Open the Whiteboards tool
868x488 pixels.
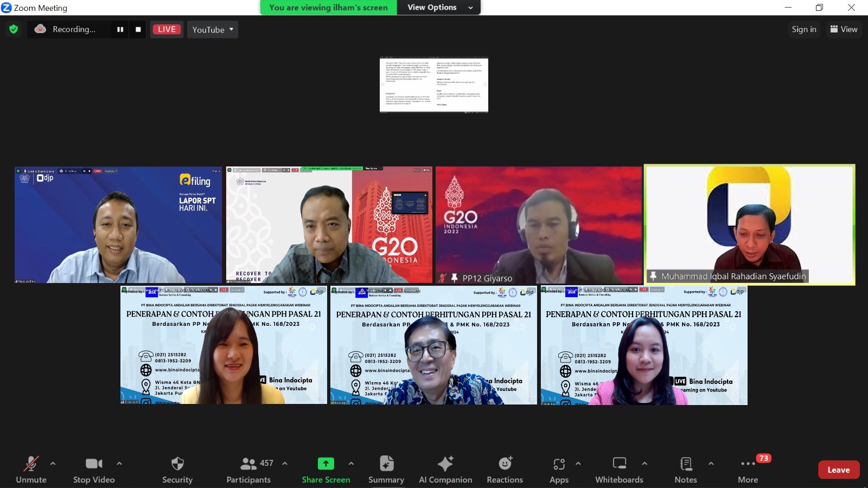pyautogui.click(x=619, y=470)
